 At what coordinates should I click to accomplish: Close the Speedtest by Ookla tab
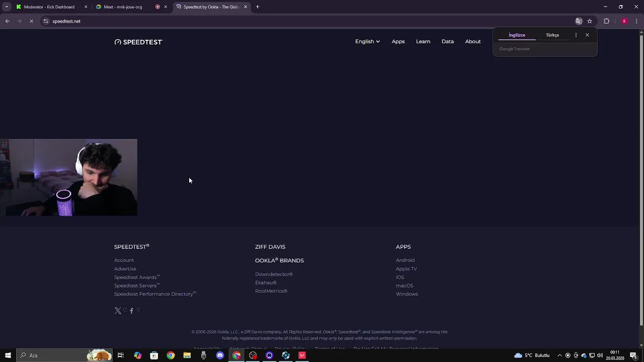click(246, 7)
